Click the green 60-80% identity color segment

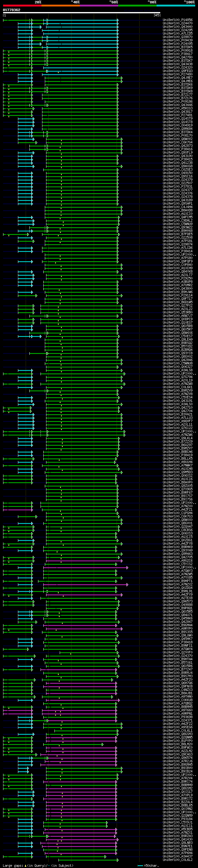click(137, 5)
